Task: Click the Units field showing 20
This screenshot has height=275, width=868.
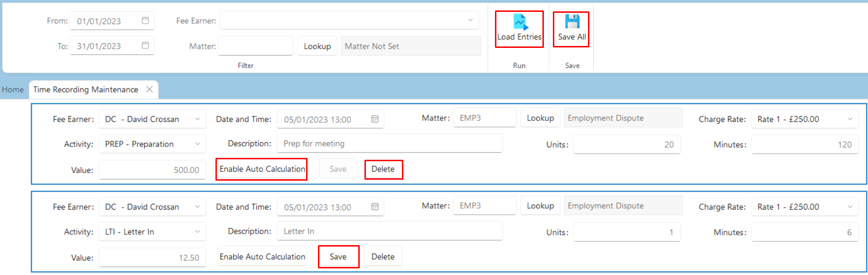Action: [x=627, y=145]
